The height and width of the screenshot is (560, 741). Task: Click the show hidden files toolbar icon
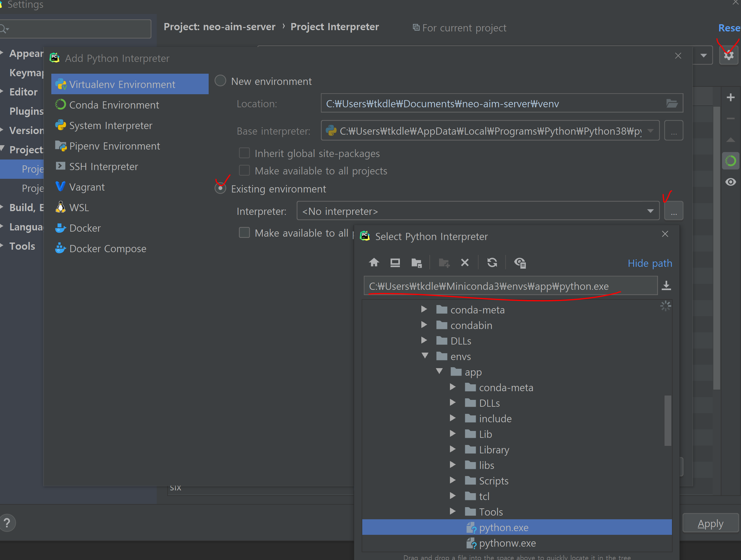click(520, 263)
